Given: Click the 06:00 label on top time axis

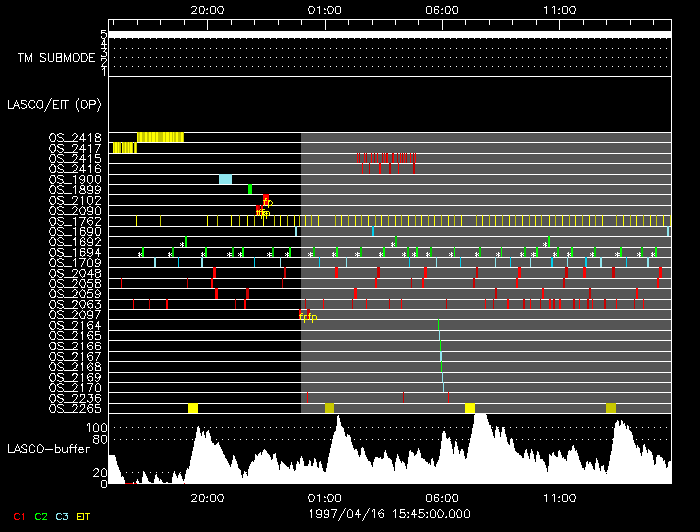Looking at the screenshot, I should pyautogui.click(x=442, y=9).
